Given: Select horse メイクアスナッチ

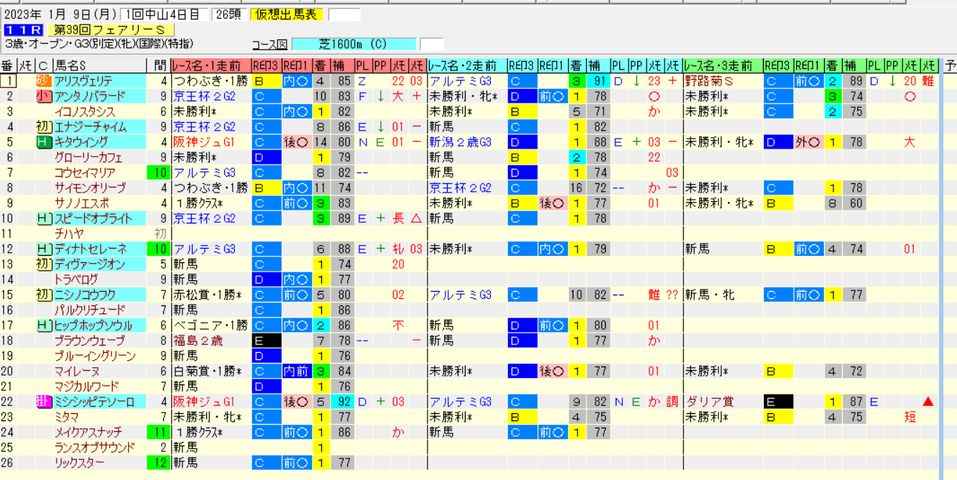Looking at the screenshot, I should [99, 432].
